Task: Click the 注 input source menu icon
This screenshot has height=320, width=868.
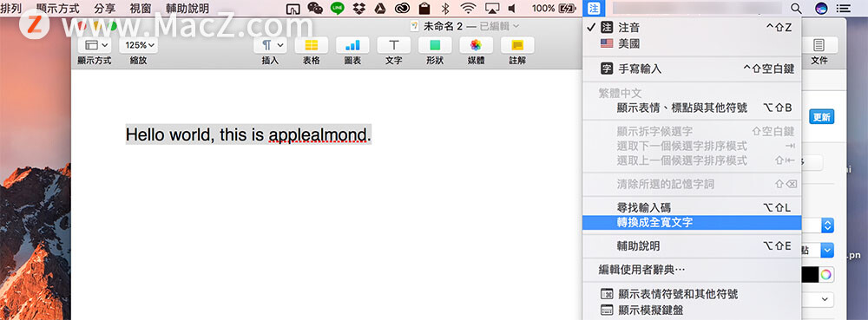Action: (594, 9)
